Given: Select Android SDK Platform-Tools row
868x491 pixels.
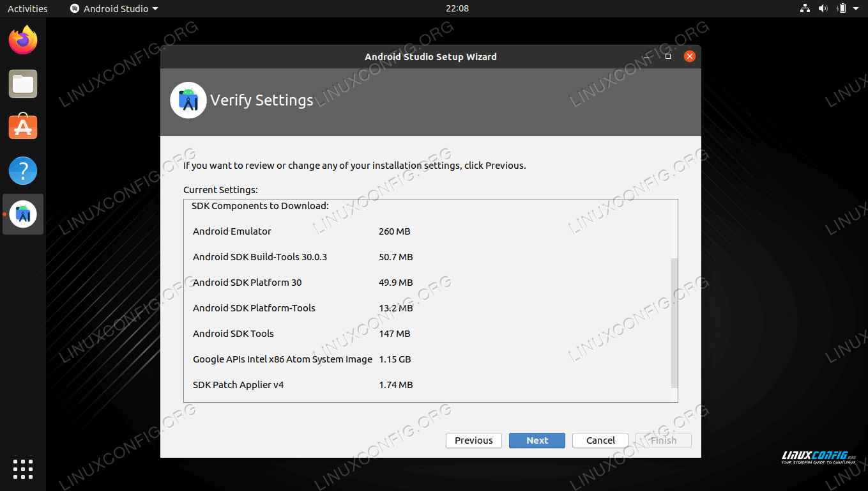Looking at the screenshot, I should (254, 308).
